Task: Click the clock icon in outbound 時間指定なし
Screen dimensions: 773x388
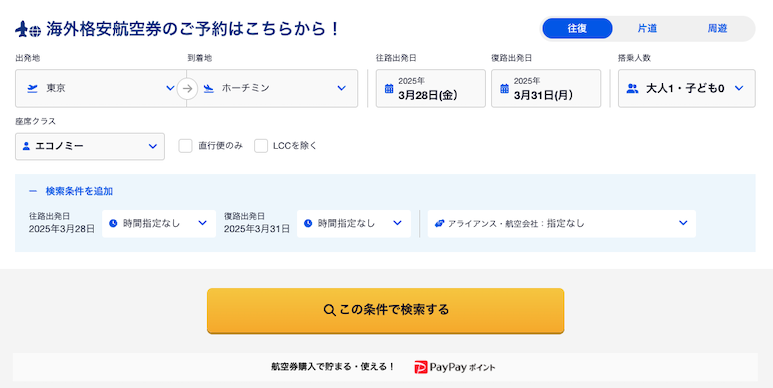Action: [x=113, y=223]
